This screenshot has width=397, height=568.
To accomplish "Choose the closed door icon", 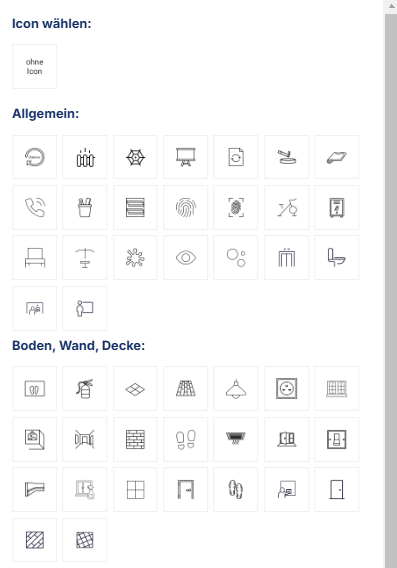I will pos(337,489).
